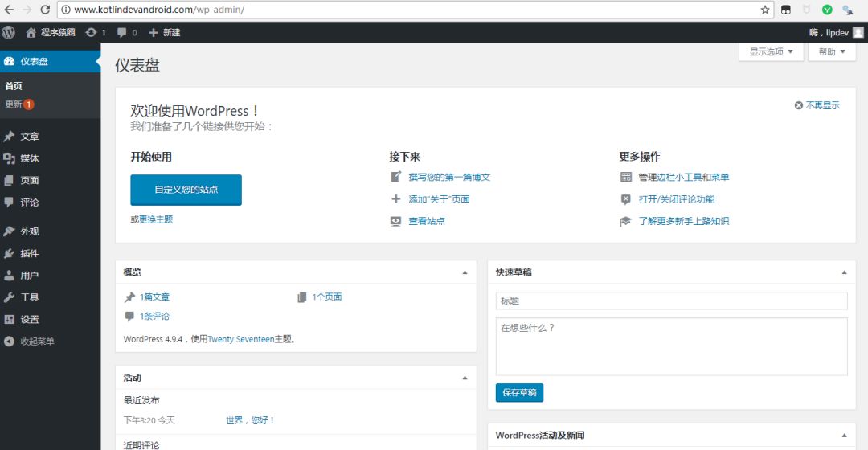Click the browser address bar URL

coord(159,10)
